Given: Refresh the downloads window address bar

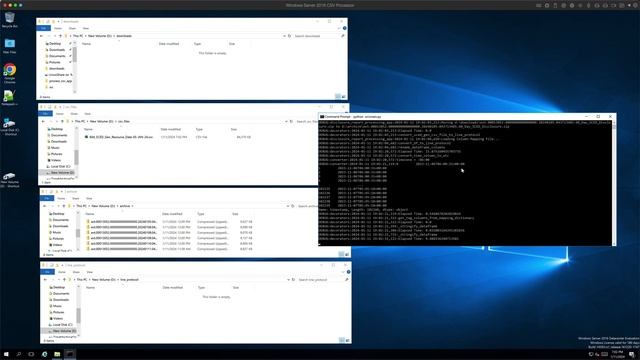Looking at the screenshot, I should [x=289, y=36].
